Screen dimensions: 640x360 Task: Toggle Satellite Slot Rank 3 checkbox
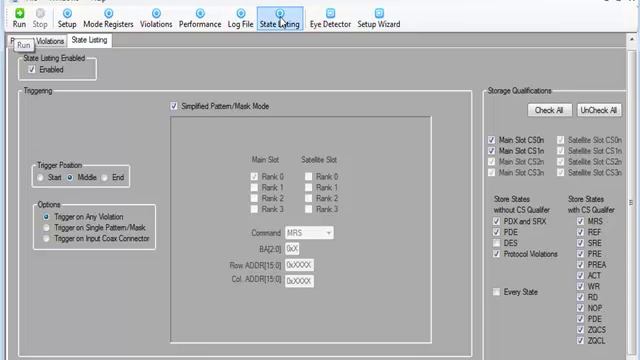pyautogui.click(x=309, y=209)
